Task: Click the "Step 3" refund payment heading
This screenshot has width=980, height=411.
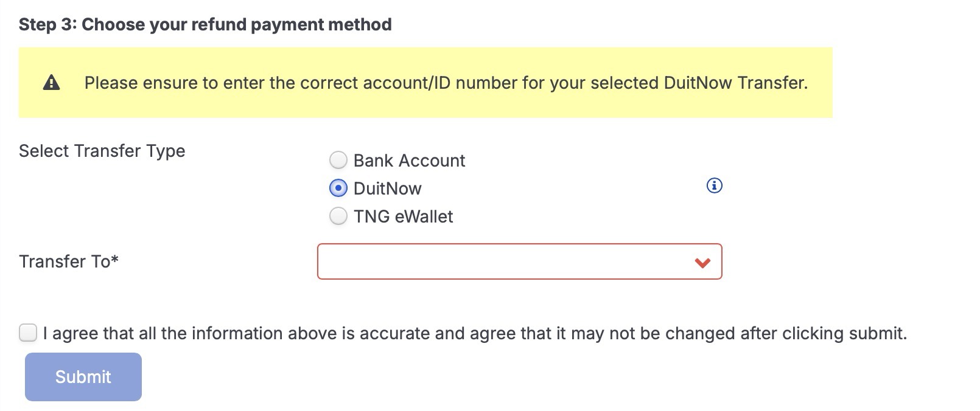Action: [205, 25]
